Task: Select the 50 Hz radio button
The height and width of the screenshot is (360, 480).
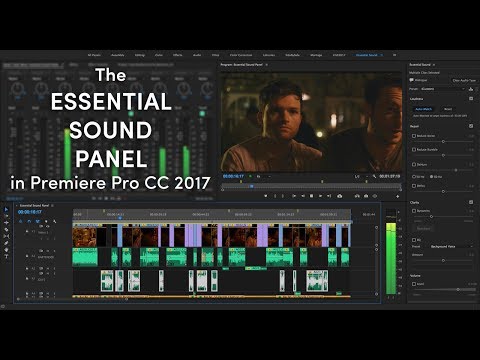Action: [x=414, y=177]
